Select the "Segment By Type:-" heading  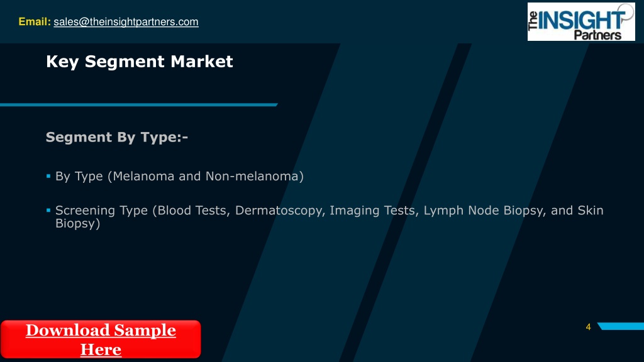pyautogui.click(x=117, y=136)
